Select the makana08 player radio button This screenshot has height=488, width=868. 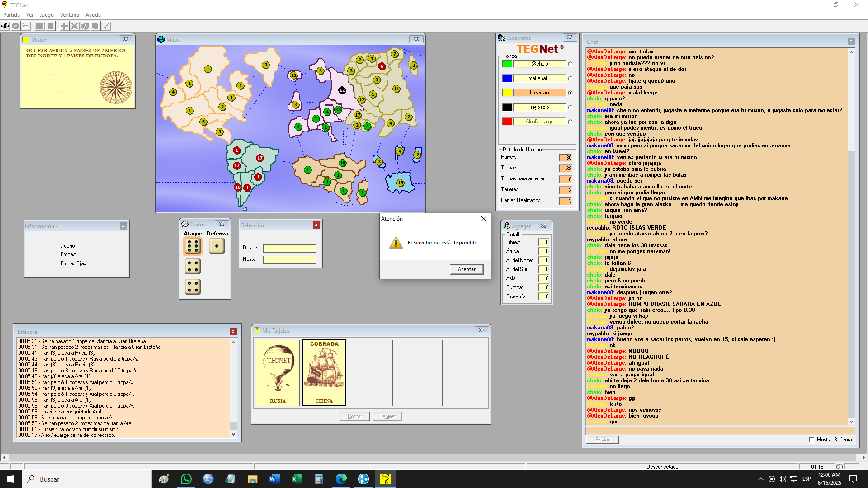pyautogui.click(x=570, y=78)
